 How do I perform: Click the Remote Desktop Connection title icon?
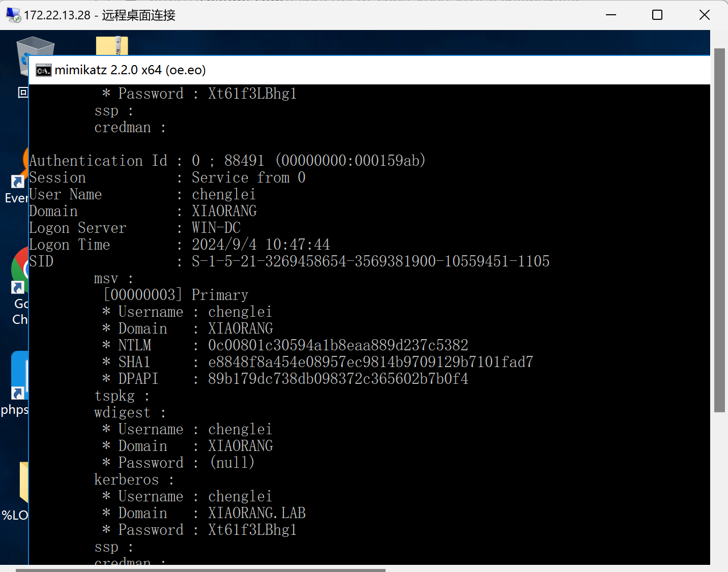(x=13, y=15)
